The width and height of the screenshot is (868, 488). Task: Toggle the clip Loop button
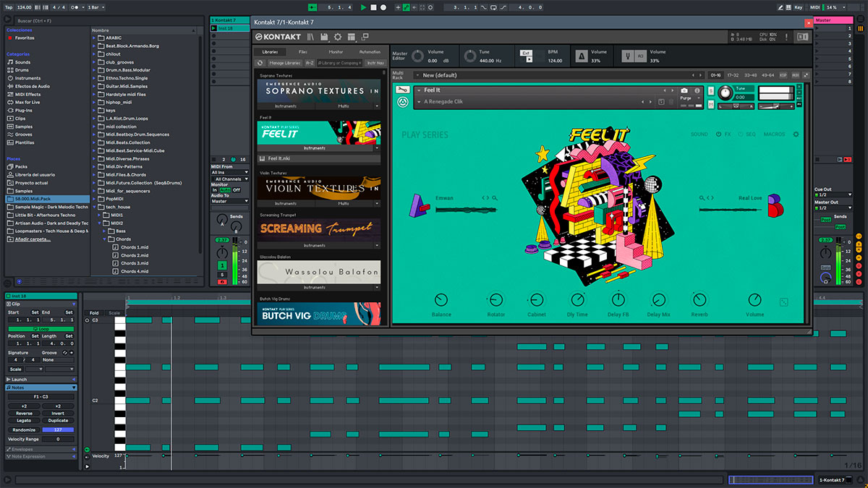(40, 329)
